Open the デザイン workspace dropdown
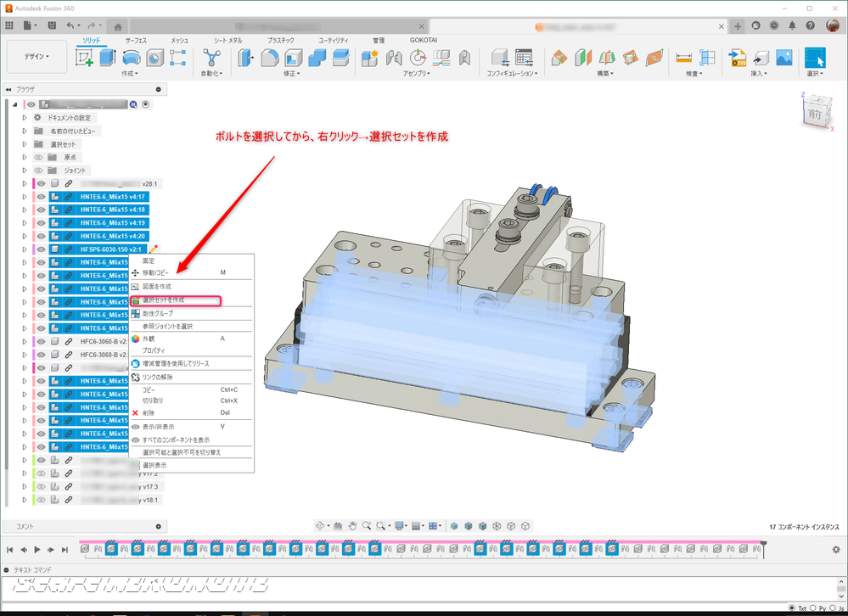This screenshot has width=848, height=616. click(37, 56)
